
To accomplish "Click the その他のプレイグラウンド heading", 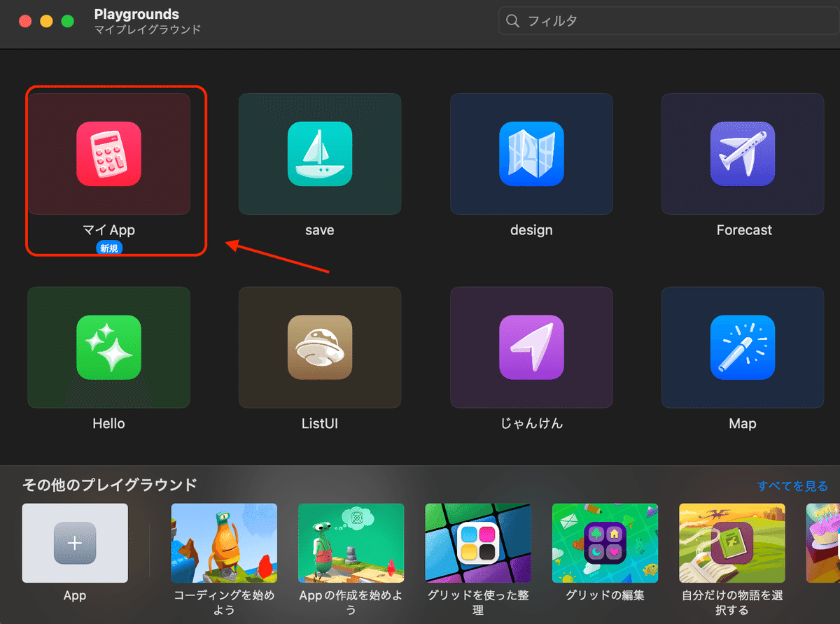I will 110,485.
